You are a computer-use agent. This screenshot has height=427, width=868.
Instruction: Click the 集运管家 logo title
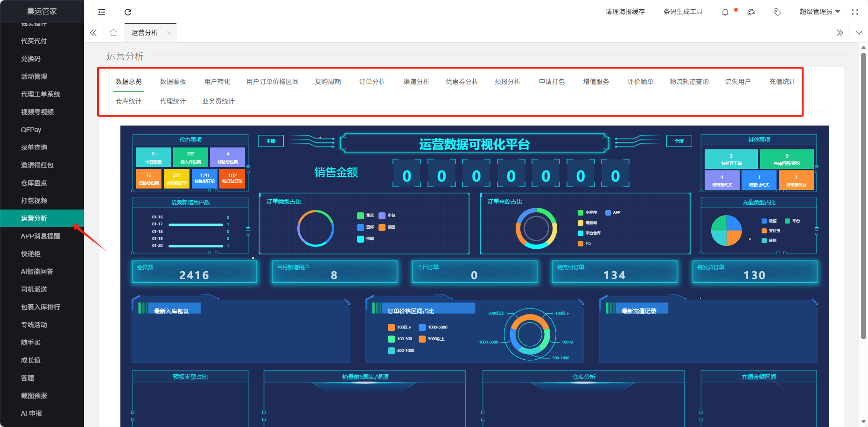[42, 11]
